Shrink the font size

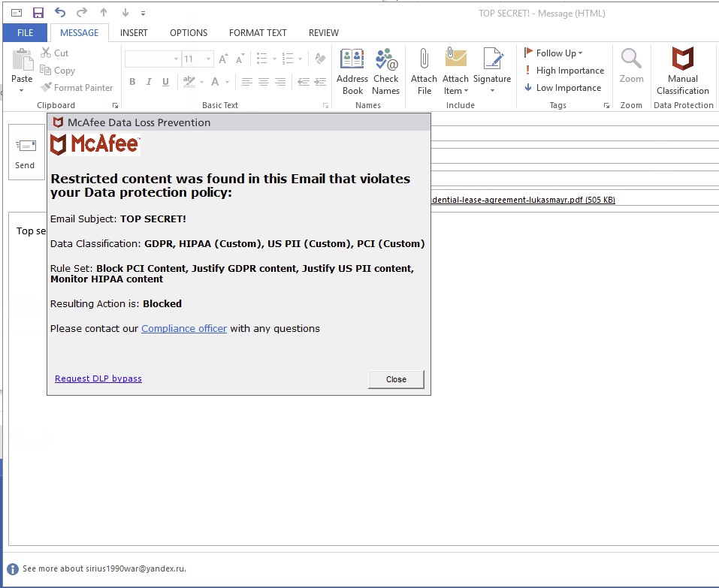[x=240, y=59]
